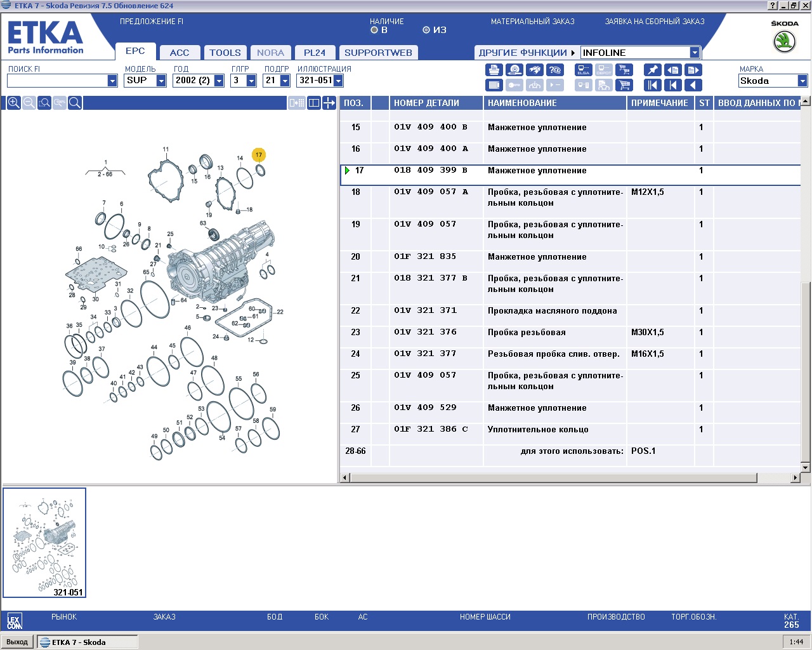Click the wheel and pencil toolbar icon
Screen dimensions: 812x650
coord(514,70)
